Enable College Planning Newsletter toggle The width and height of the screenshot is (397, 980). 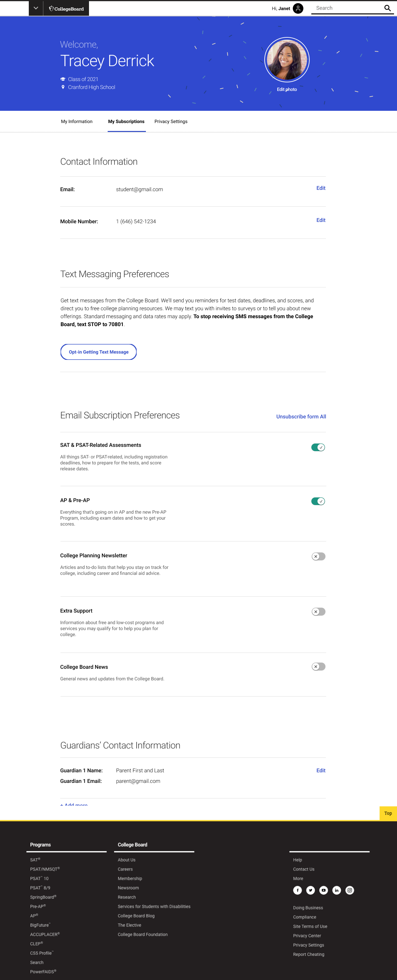(318, 556)
